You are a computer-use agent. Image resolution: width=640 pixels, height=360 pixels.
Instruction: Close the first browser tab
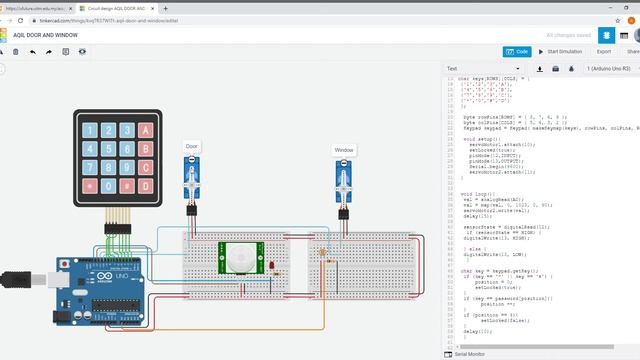[x=70, y=9]
